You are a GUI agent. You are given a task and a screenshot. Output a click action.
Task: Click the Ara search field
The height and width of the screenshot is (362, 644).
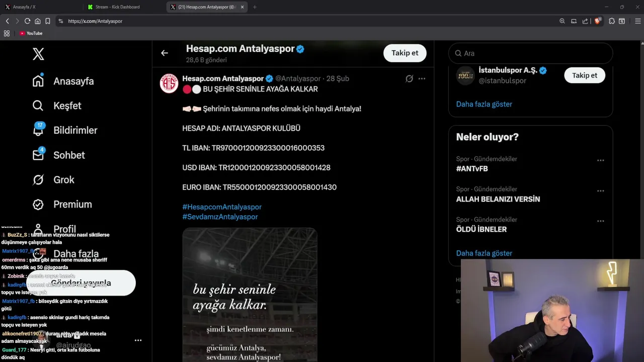click(530, 53)
